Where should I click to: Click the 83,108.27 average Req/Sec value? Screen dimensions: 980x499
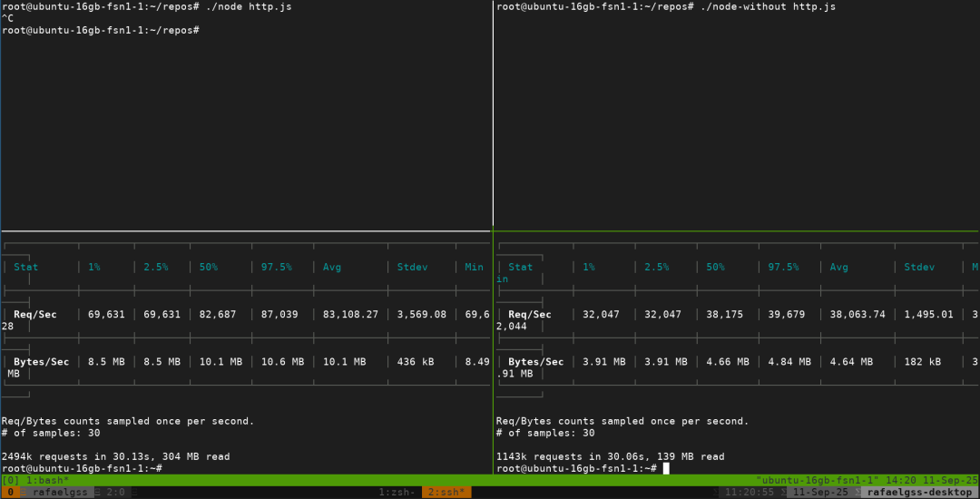(350, 314)
